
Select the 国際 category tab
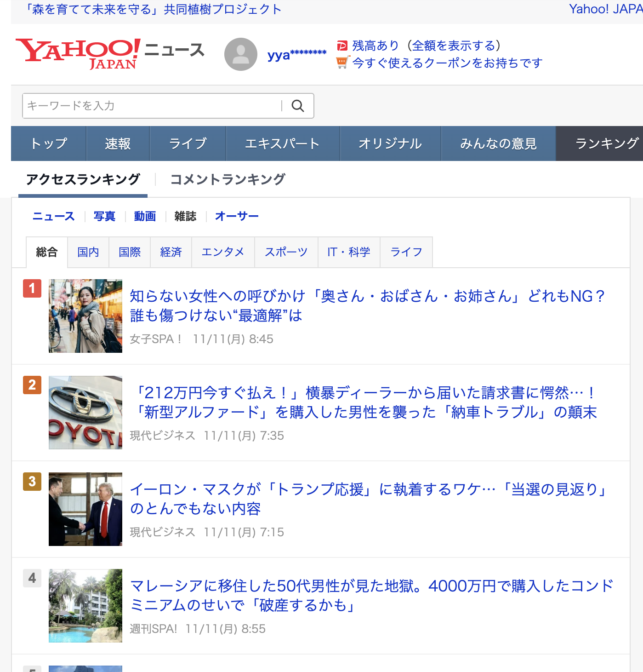tap(130, 252)
